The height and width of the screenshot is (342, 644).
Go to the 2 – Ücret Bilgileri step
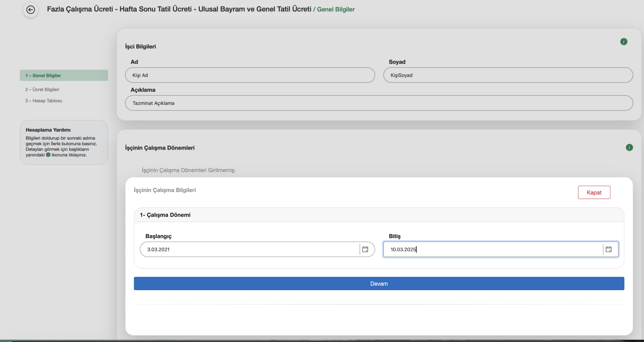click(42, 89)
